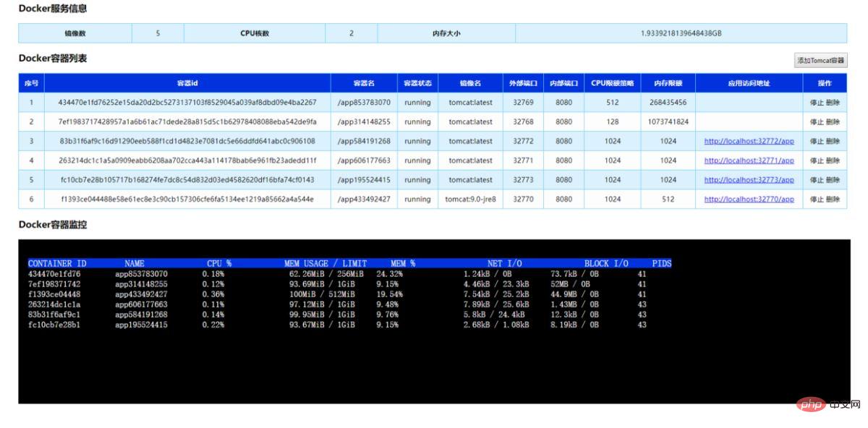Click container name /app433492427 cell
The image size is (868, 428).
coord(364,199)
